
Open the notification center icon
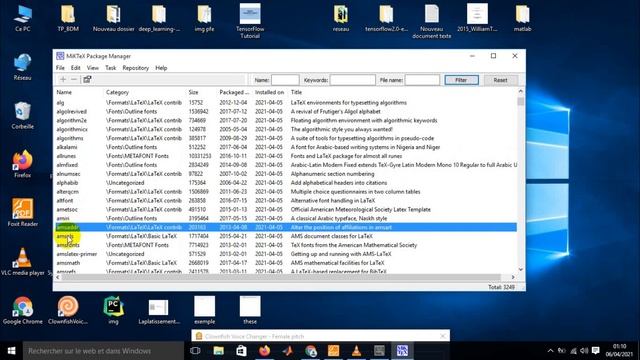(596, 351)
